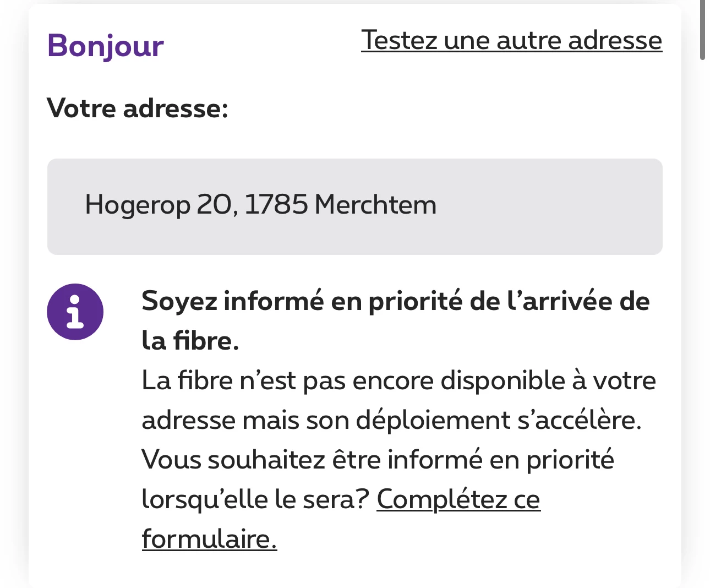
Task: Click "la fibre." ending the bold heading
Action: pos(190,341)
